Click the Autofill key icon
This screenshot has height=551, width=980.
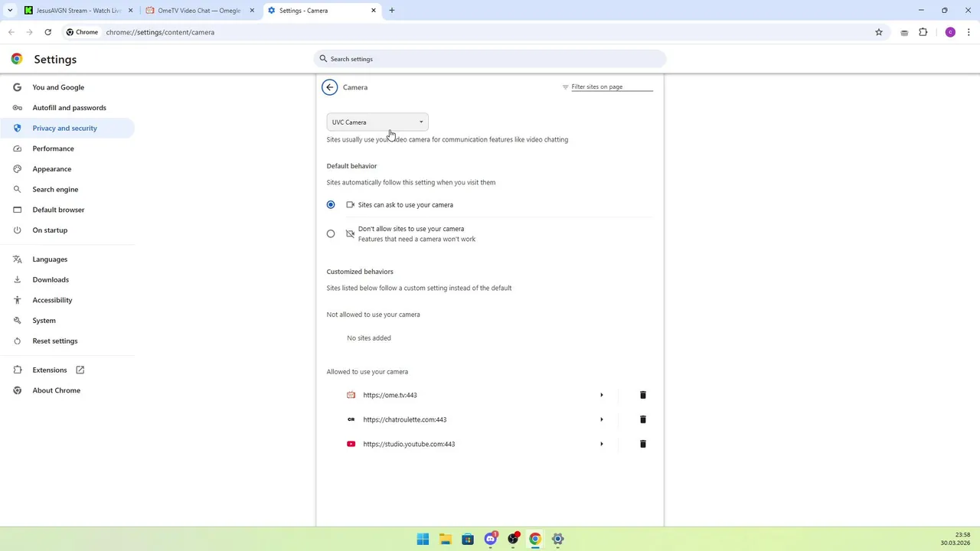pos(17,108)
